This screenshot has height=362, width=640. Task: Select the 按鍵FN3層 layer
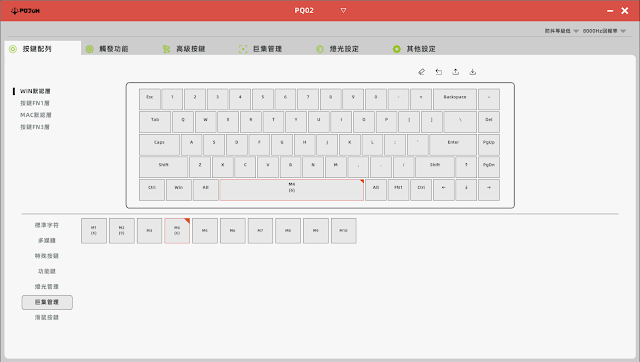pyautogui.click(x=35, y=127)
